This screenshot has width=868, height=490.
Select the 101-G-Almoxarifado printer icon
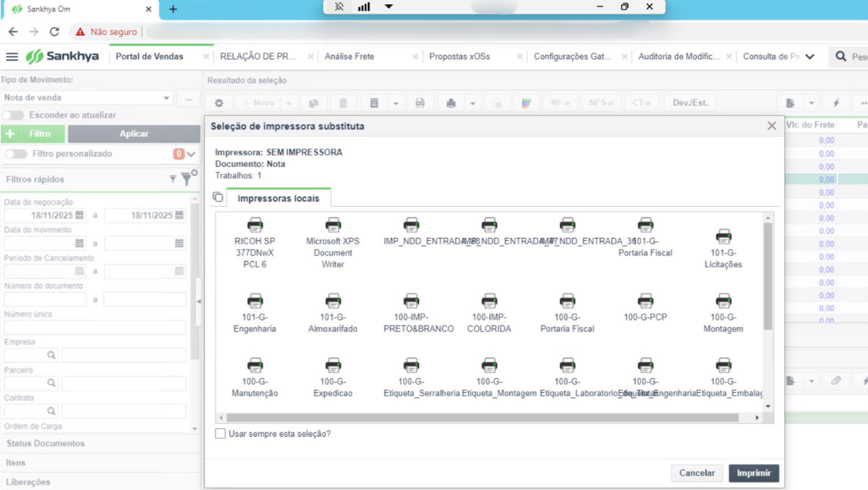tap(333, 300)
